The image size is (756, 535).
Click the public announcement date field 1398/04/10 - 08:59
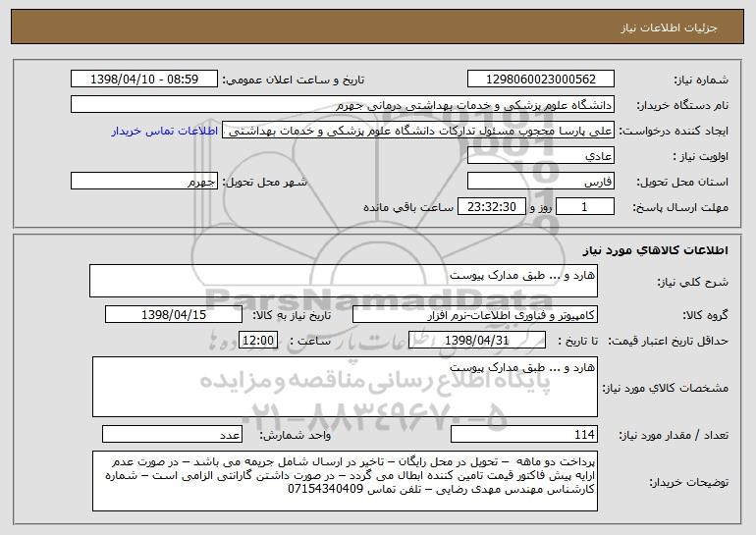144,80
